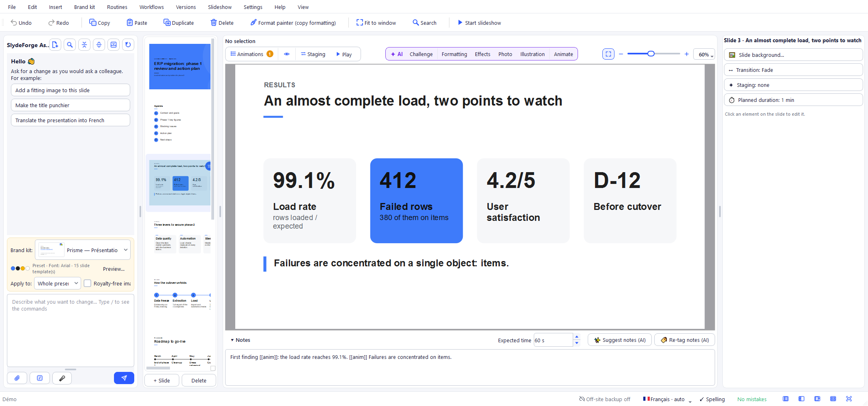Viewport: 868px width, 406px height.
Task: Open the Français auto language dropdown
Action: pos(667,400)
